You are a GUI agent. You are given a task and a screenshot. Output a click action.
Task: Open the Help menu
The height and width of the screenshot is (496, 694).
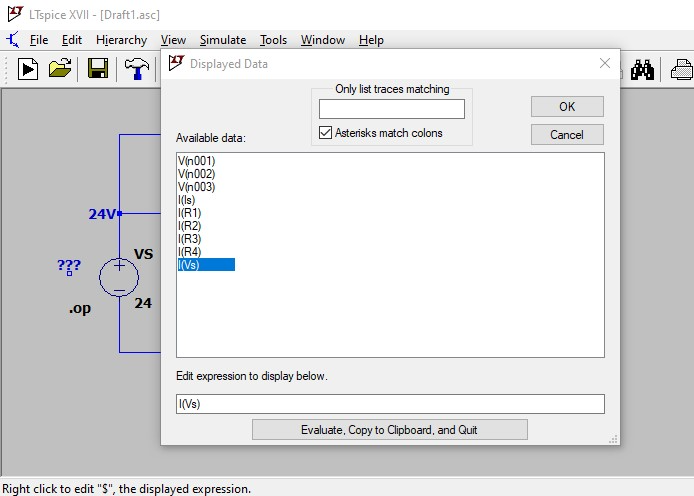point(371,40)
